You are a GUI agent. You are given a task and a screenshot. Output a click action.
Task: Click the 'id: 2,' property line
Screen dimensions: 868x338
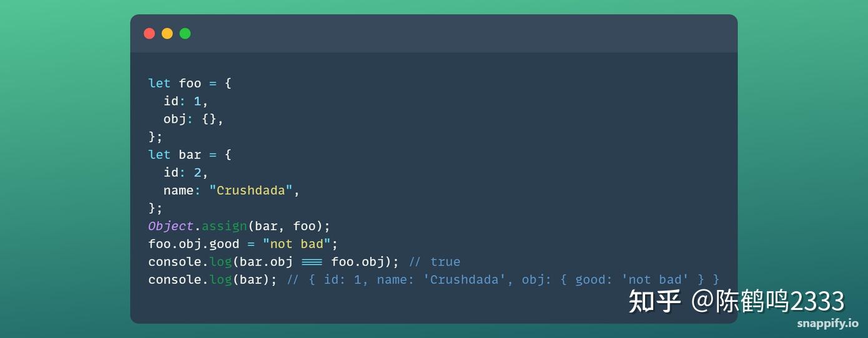[x=186, y=172]
